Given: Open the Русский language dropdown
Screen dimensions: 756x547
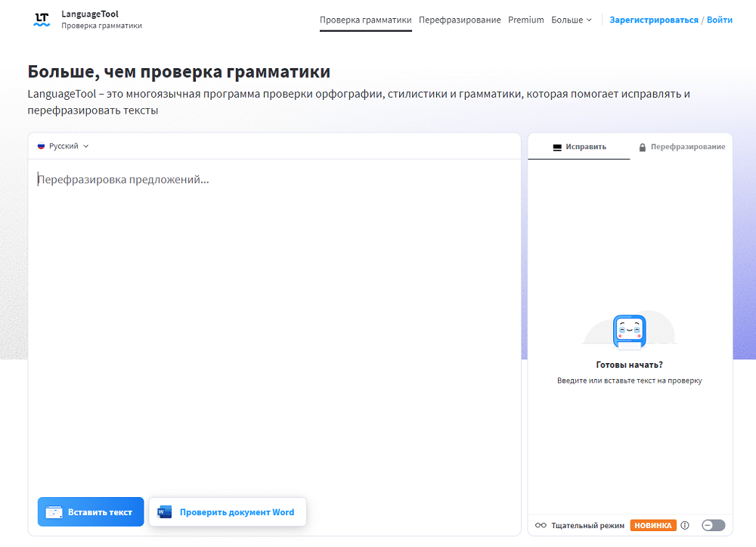Looking at the screenshot, I should click(64, 146).
